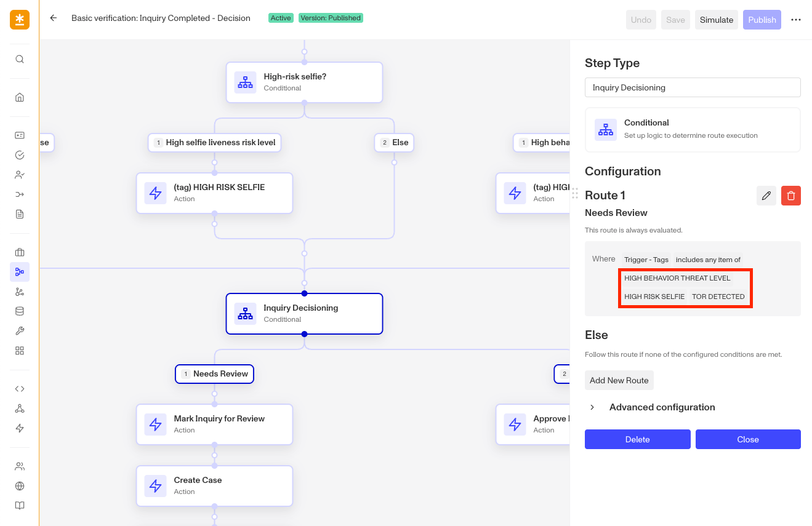The image size is (812, 526).
Task: Click the Simulate button
Action: tap(717, 20)
